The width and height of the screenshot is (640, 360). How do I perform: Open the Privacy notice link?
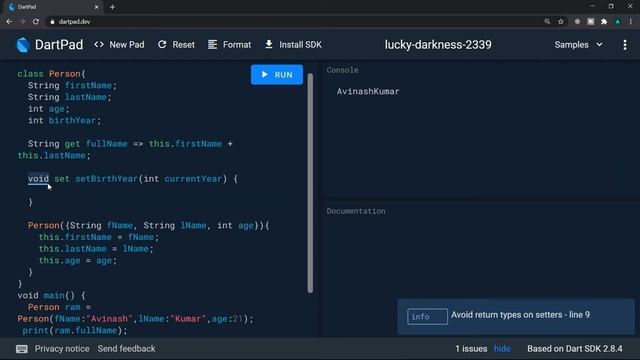62,349
